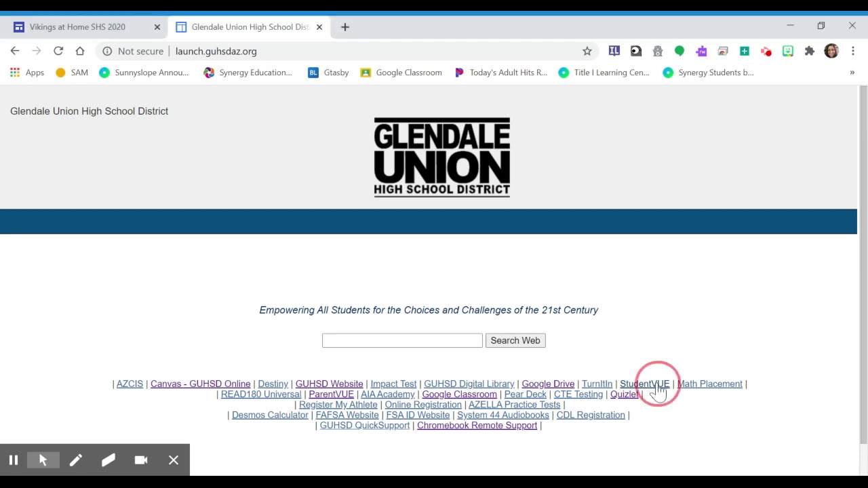The height and width of the screenshot is (488, 868).
Task: Open the Desmos Calculator link
Action: tap(270, 415)
